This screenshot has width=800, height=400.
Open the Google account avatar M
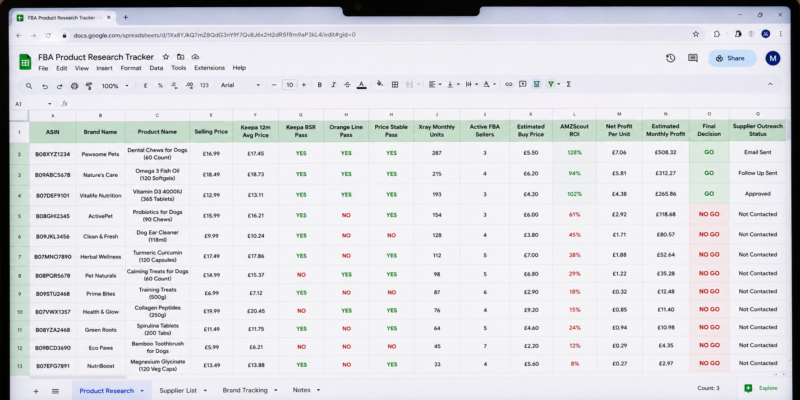click(x=772, y=58)
